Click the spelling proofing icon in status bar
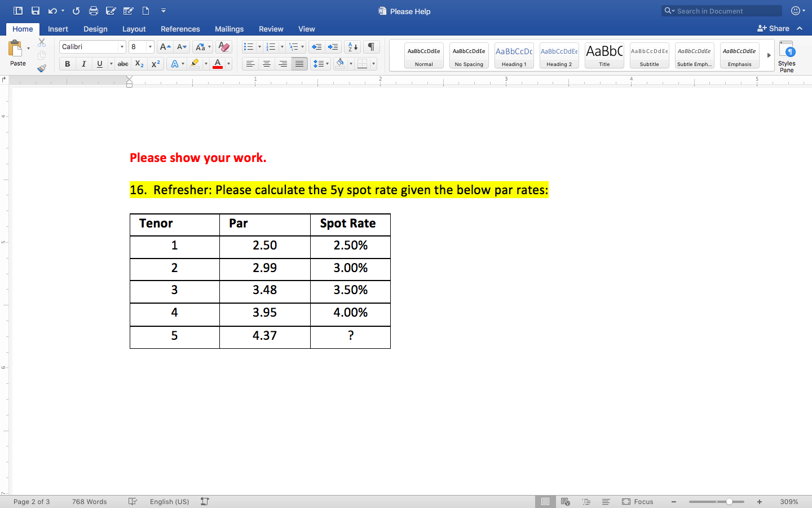This screenshot has width=812, height=508. [133, 501]
